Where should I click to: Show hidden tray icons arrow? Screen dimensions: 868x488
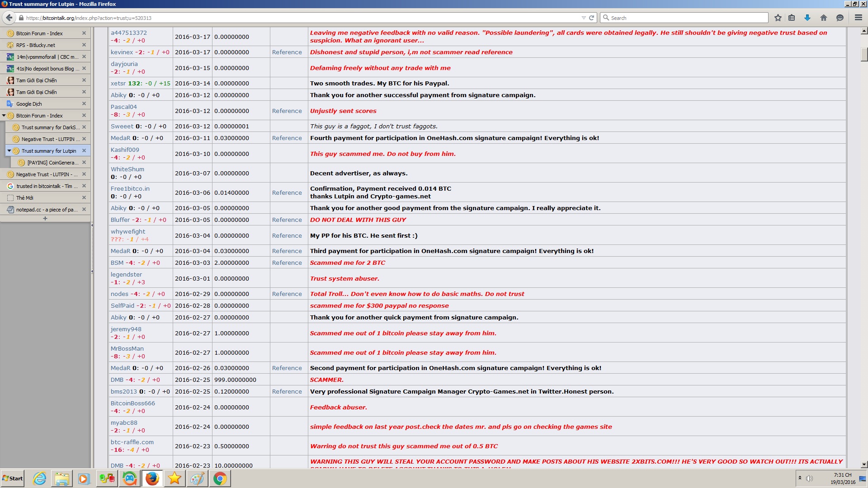click(x=800, y=478)
